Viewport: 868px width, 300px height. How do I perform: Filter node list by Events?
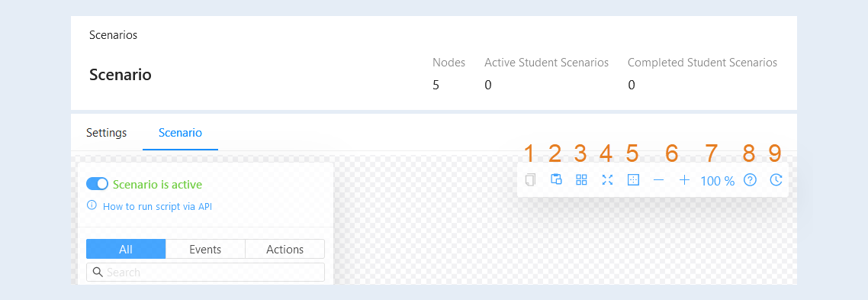click(x=205, y=249)
